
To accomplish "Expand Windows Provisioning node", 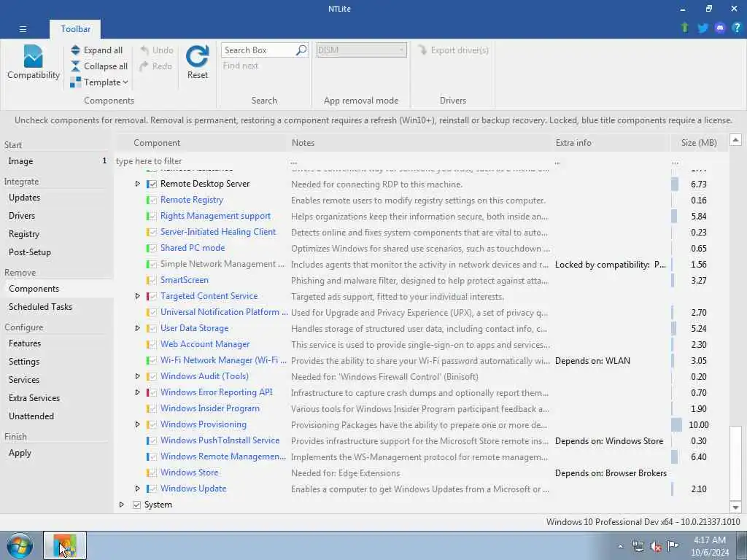I will pyautogui.click(x=137, y=424).
